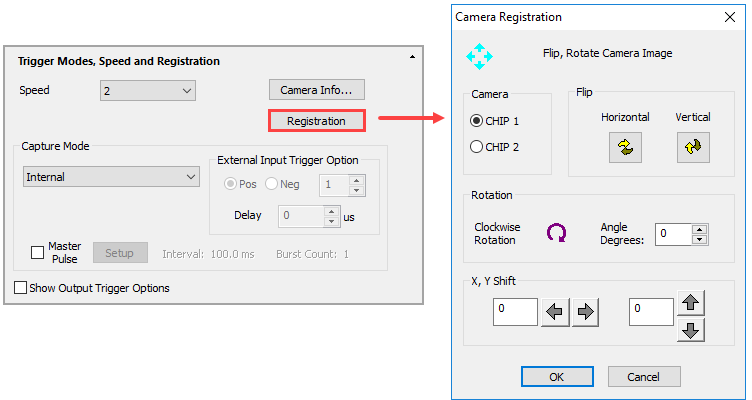Shift image right with the right arrow
The image size is (752, 400).
coord(585,313)
